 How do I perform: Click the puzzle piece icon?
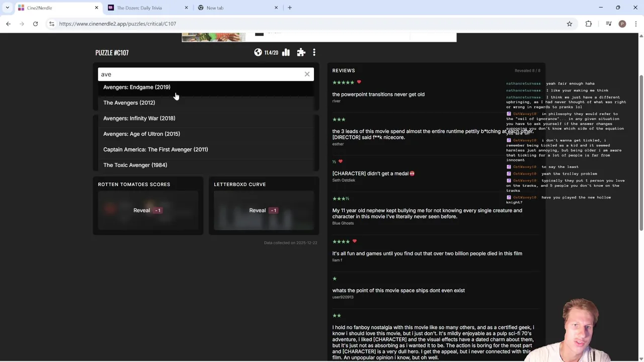pyautogui.click(x=301, y=52)
